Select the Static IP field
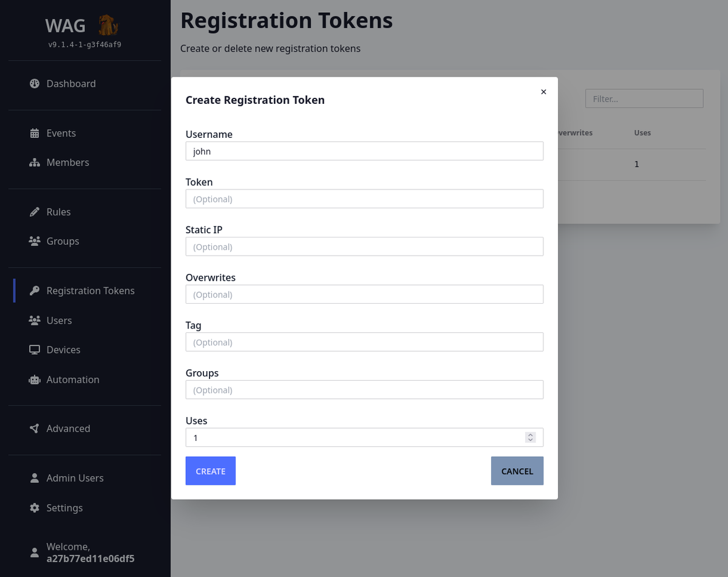 pyautogui.click(x=364, y=247)
